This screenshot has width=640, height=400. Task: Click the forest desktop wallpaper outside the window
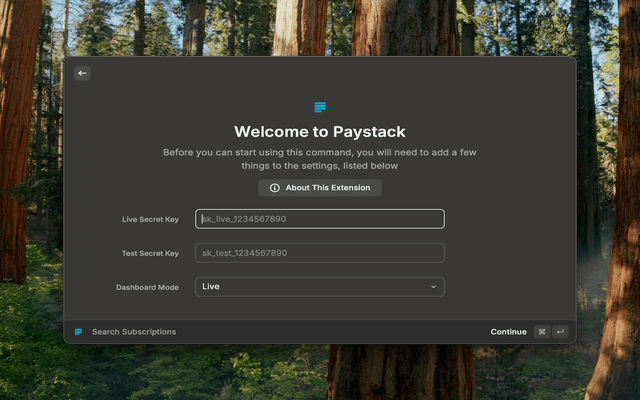click(x=30, y=200)
